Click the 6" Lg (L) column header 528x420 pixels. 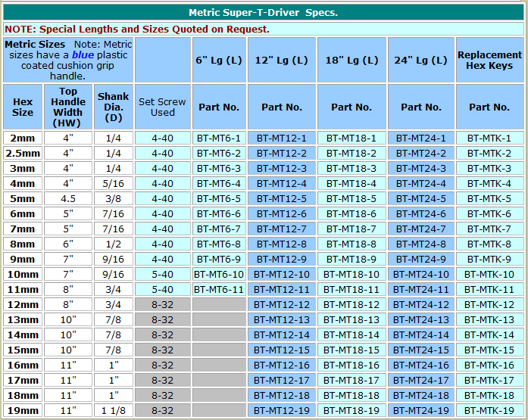(x=219, y=61)
